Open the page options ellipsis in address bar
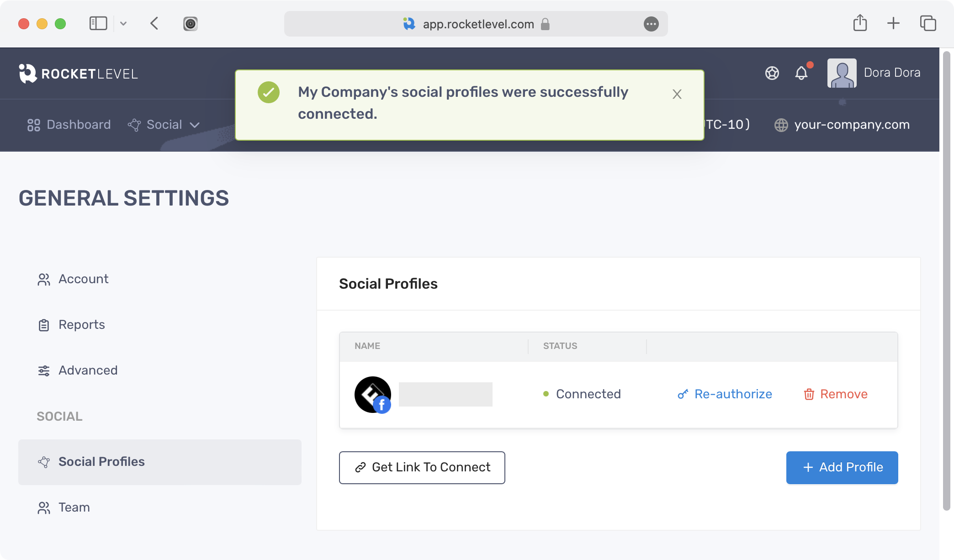 tap(651, 24)
